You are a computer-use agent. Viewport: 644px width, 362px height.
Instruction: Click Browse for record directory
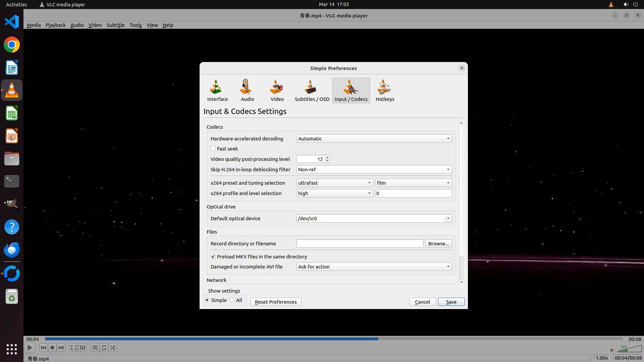(x=438, y=243)
